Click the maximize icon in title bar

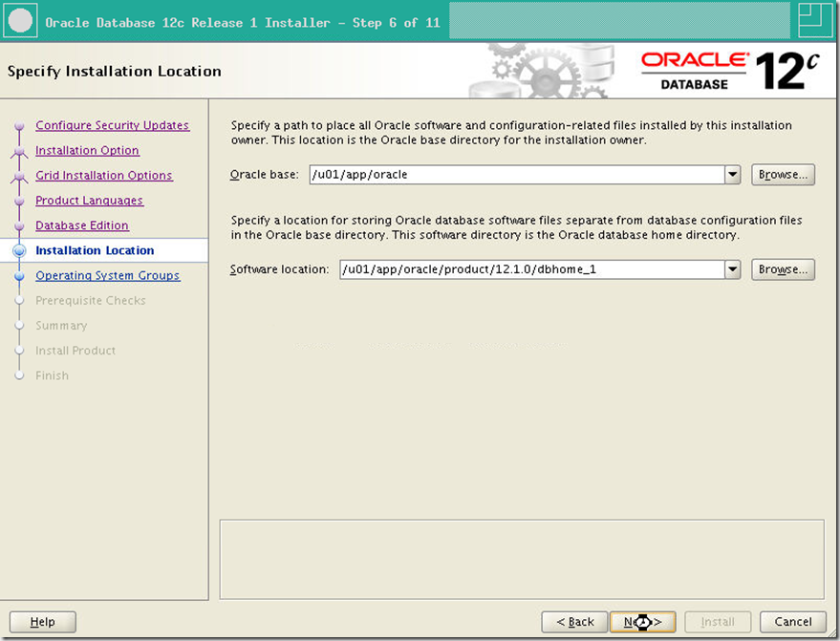tap(815, 21)
